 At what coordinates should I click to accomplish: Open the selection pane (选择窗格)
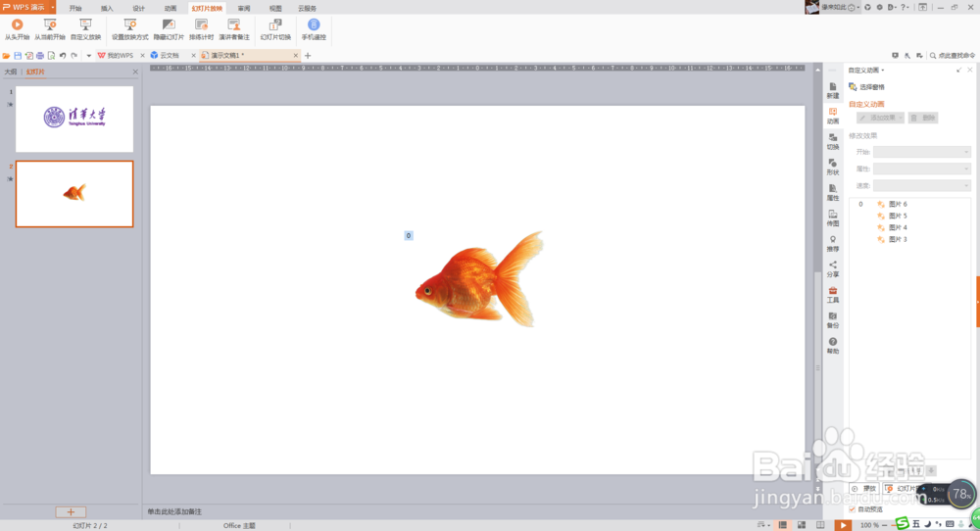point(866,87)
